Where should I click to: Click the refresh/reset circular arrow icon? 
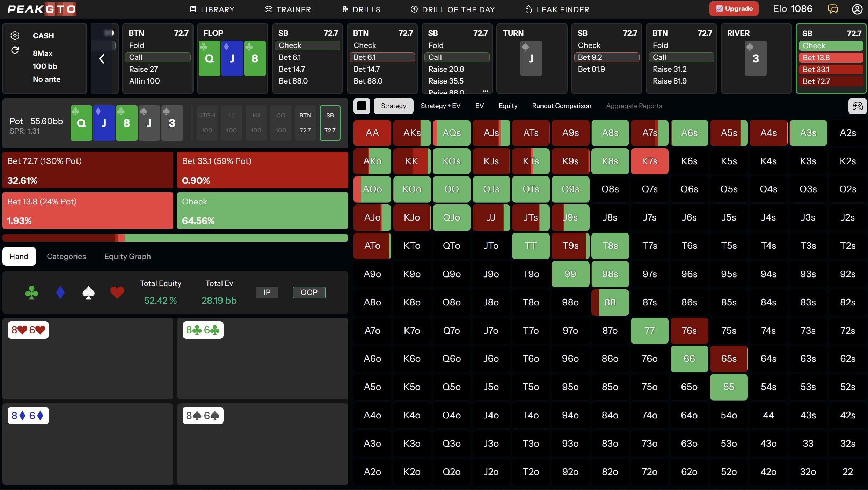click(x=15, y=51)
